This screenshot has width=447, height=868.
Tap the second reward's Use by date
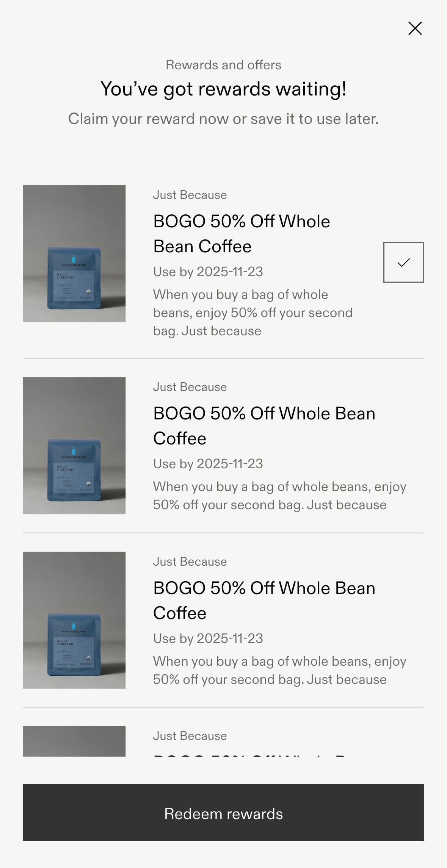point(208,464)
